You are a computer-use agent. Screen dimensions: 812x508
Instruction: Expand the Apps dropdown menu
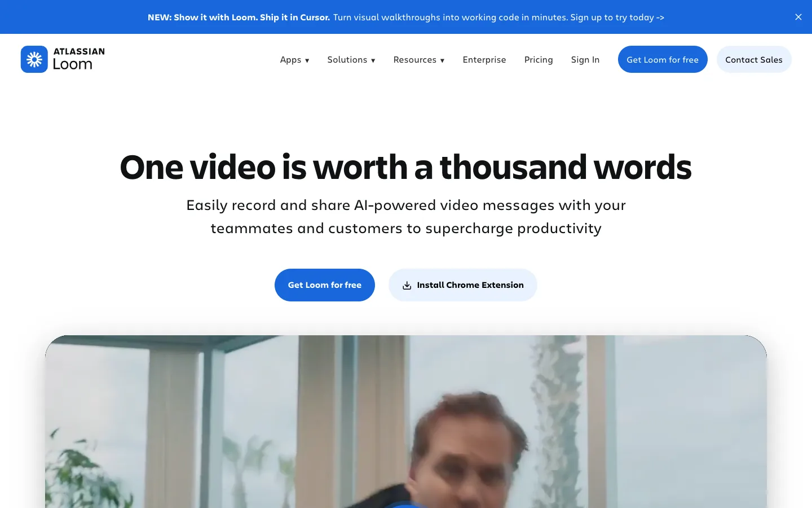[x=295, y=60]
